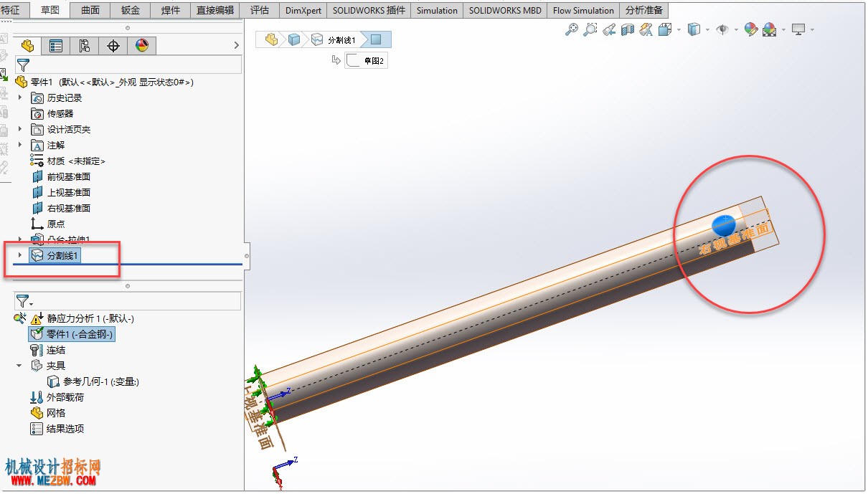Open the ConfigurationManager tab icon
The height and width of the screenshot is (494, 868).
[x=85, y=46]
